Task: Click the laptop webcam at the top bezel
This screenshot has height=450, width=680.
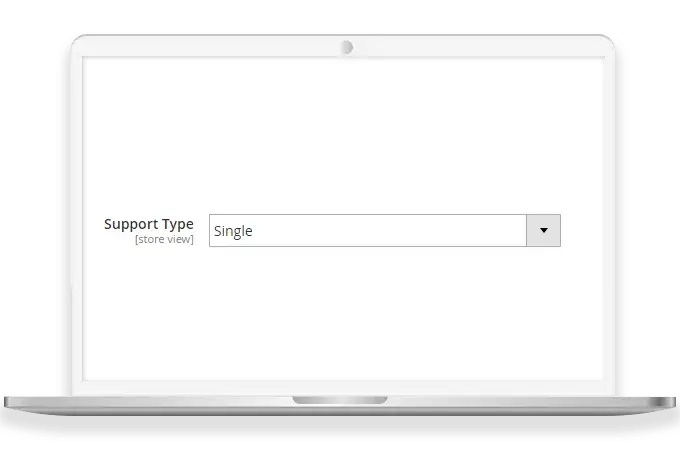Action: (347, 47)
